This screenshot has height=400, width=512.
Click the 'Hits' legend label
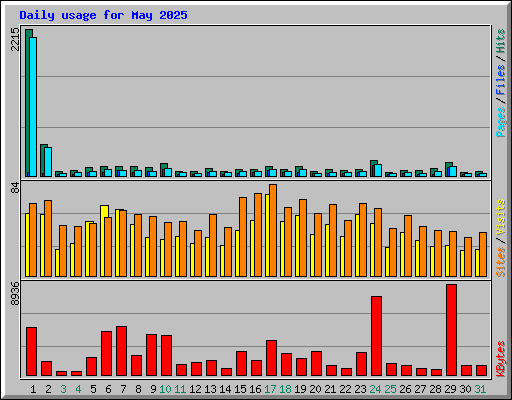coord(500,41)
